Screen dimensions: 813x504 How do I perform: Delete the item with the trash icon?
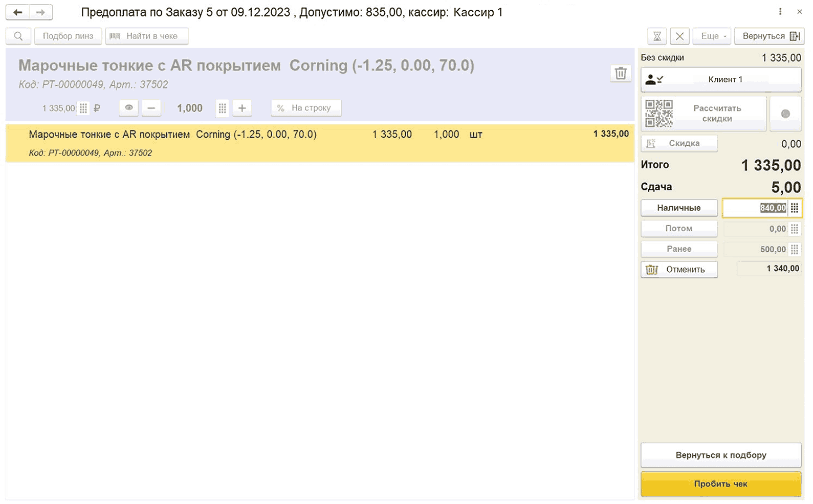point(621,73)
